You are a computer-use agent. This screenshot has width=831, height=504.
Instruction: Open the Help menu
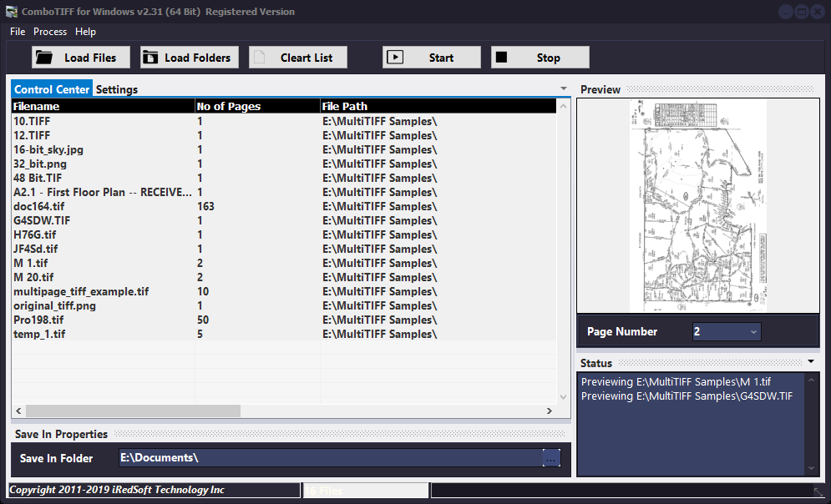coord(85,31)
